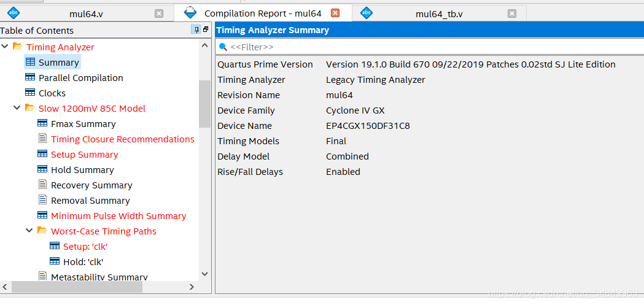
Task: Click the Timing Analyzer folder icon
Action: point(18,47)
